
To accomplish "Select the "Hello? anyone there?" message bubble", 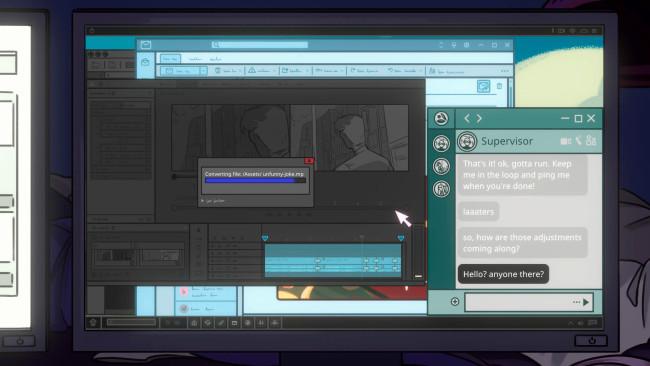I will coord(503,274).
